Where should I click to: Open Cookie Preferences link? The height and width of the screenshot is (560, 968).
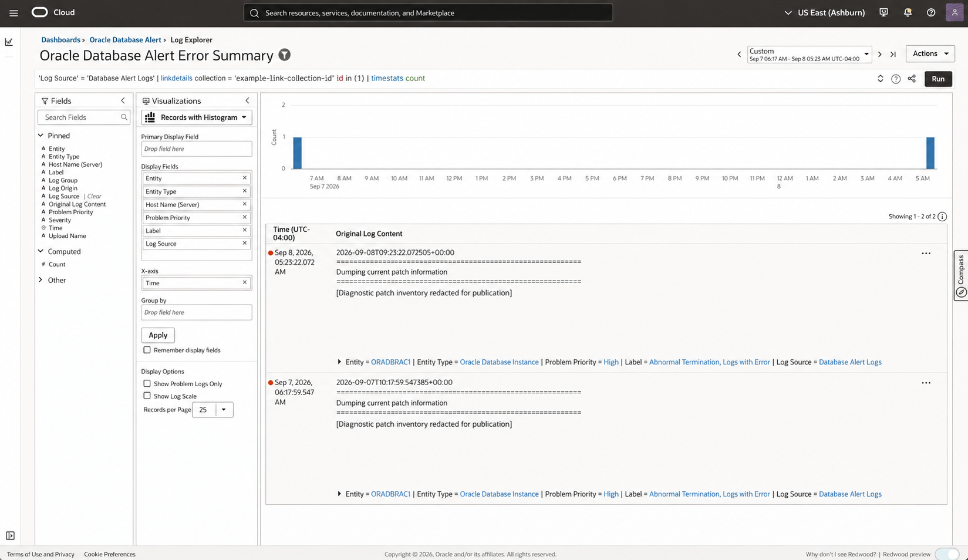(110, 554)
